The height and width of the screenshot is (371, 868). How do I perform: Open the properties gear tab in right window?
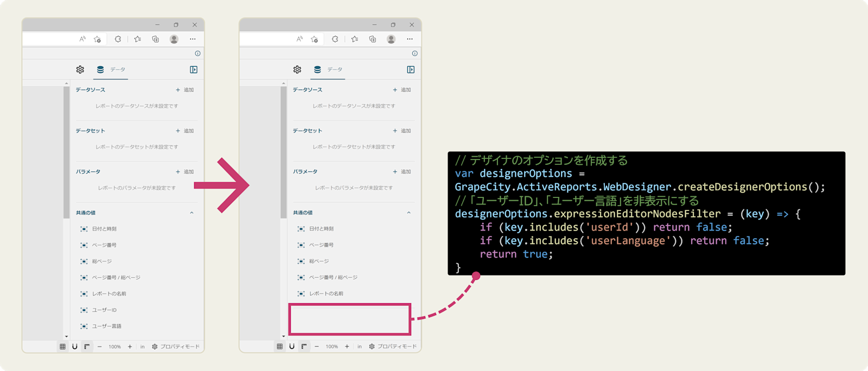coord(297,69)
